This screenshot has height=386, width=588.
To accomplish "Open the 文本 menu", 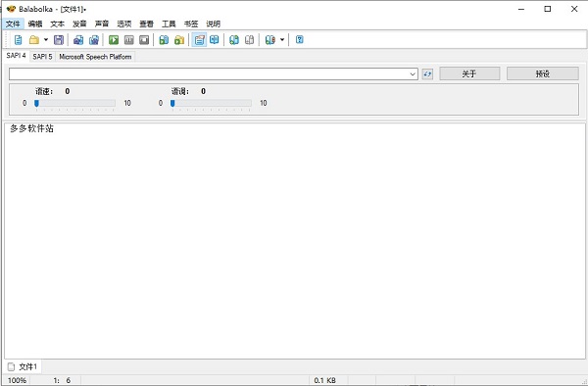I will pos(58,24).
